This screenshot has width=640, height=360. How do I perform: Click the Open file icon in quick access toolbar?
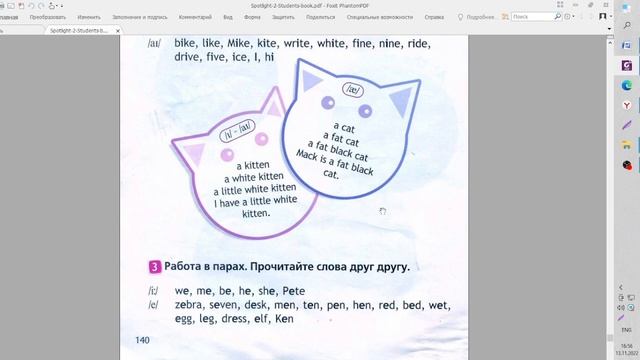[x=11, y=6]
